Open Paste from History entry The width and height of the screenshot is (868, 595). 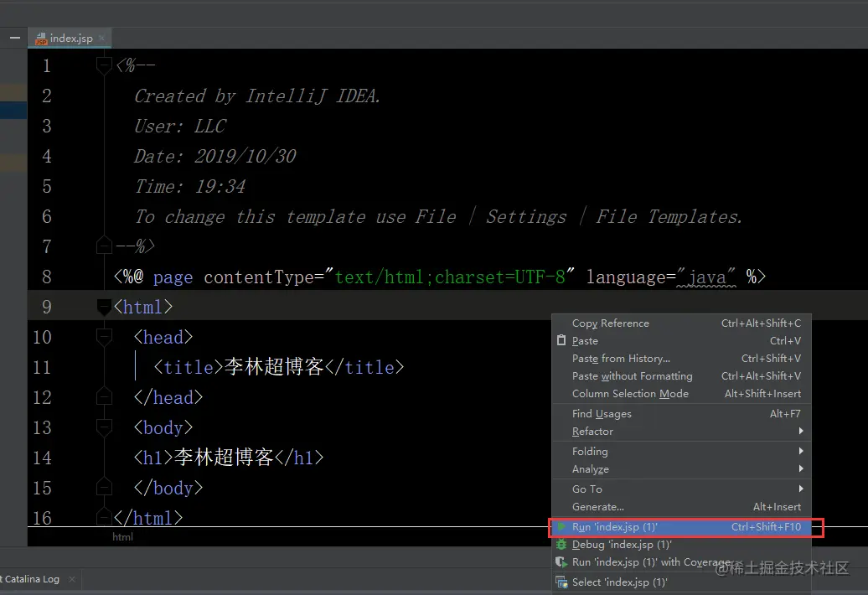tap(681, 359)
